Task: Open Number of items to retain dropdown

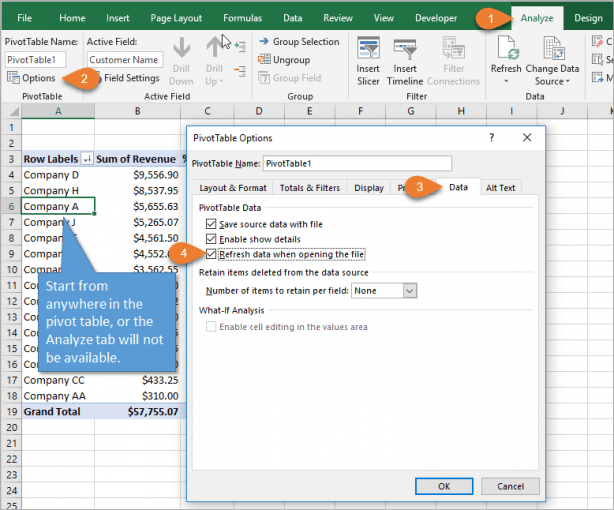Action: [x=409, y=290]
